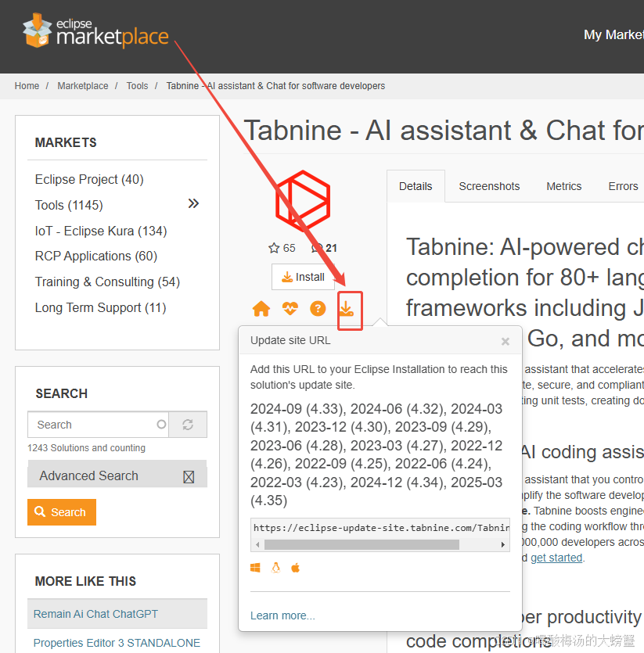The image size is (644, 653).
Task: Click the horizontal scrollbar thumb under URL
Action: (362, 545)
